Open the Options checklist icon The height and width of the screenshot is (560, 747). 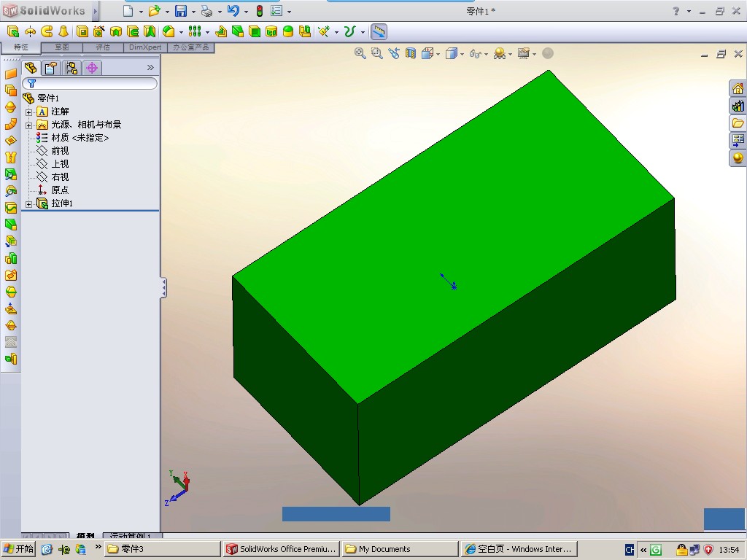point(276,10)
